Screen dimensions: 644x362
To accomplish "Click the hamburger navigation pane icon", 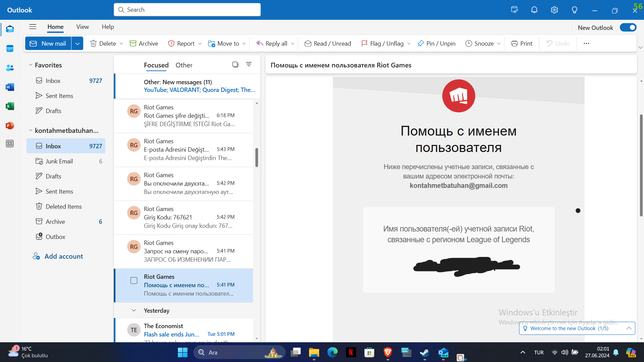I will coord(33,27).
